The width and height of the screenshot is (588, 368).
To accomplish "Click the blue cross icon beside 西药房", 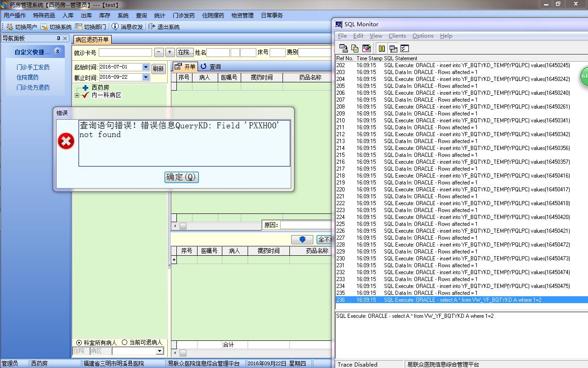I will tap(85, 87).
